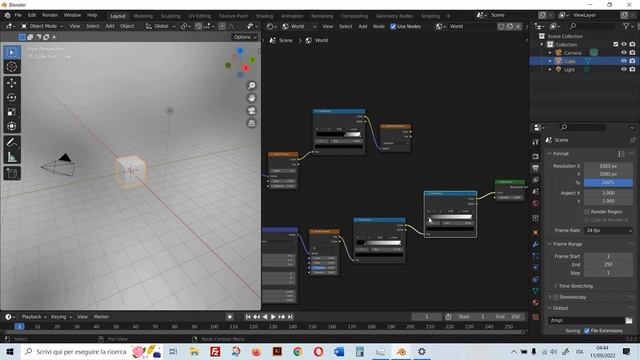The width and height of the screenshot is (640, 360).
Task: Hide the Cube with its eye icon
Action: pos(624,61)
